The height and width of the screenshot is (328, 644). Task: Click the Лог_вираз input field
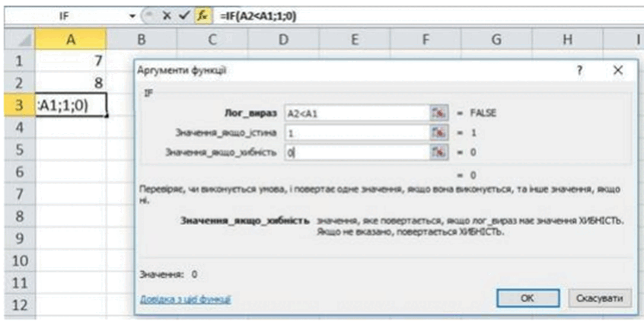click(x=357, y=113)
